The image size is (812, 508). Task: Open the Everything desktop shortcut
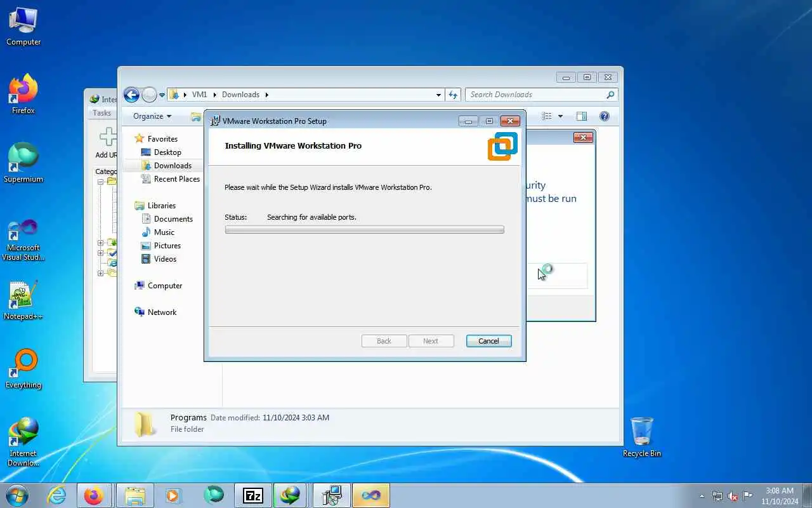(x=23, y=370)
